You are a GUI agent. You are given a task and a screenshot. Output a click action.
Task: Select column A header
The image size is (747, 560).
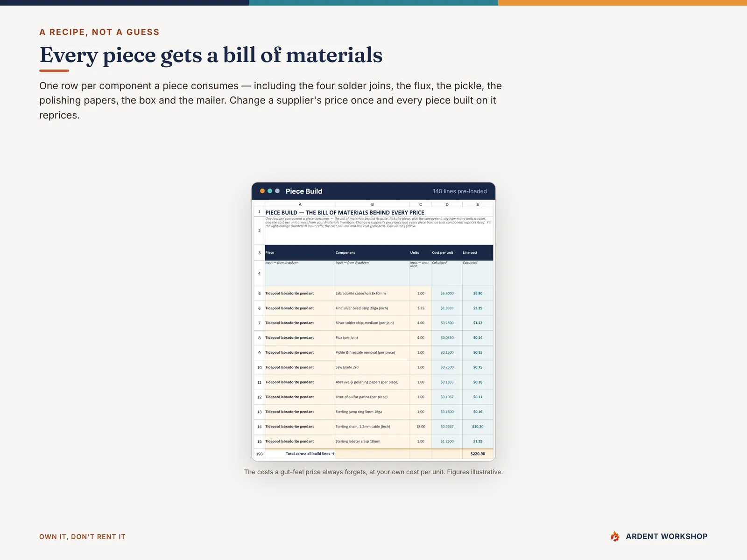pyautogui.click(x=300, y=204)
